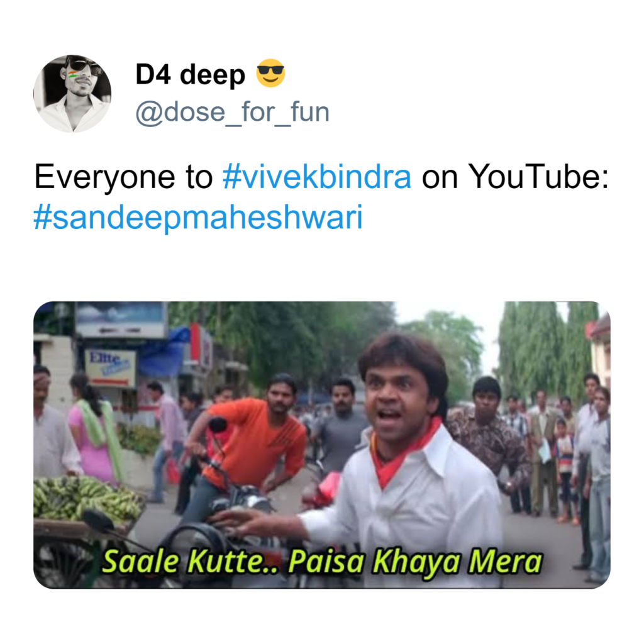The image size is (644, 644).
Task: Open the #vivekbindra hashtag
Action: 317,177
